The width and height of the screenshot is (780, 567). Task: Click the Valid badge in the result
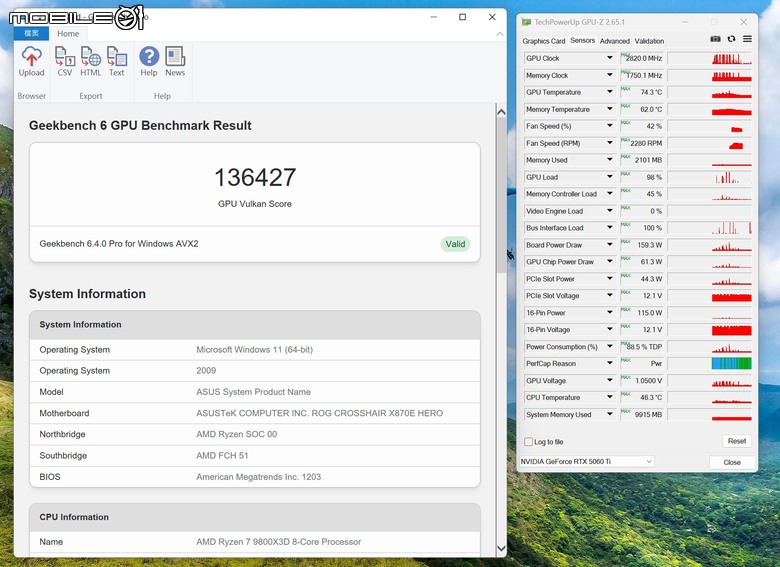point(455,244)
